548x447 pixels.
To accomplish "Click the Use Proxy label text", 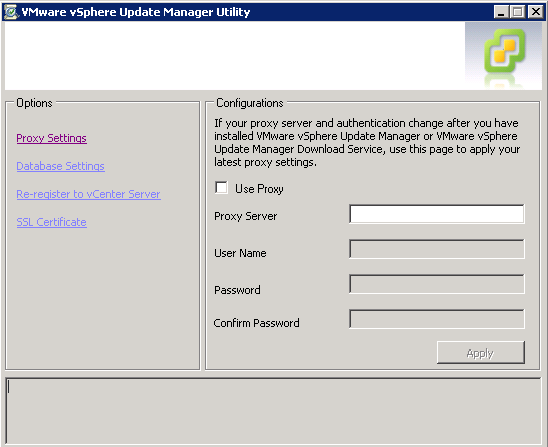I will click(259, 189).
